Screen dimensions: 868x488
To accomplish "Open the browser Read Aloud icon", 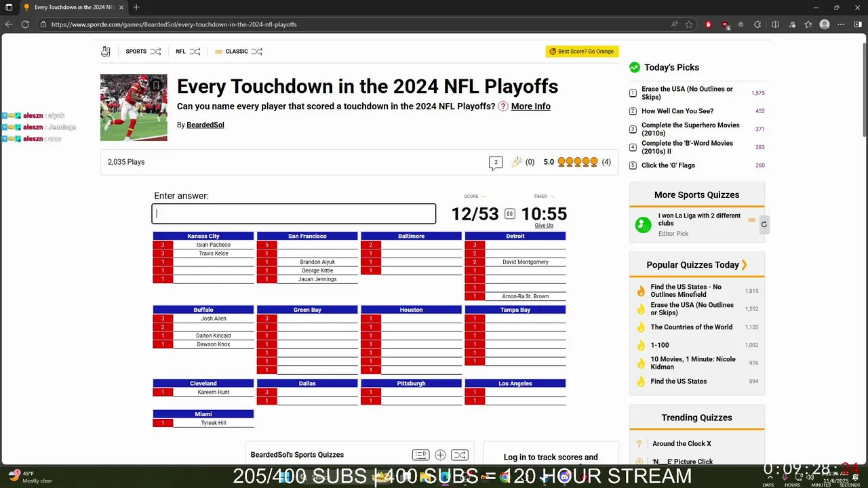I will tap(674, 24).
